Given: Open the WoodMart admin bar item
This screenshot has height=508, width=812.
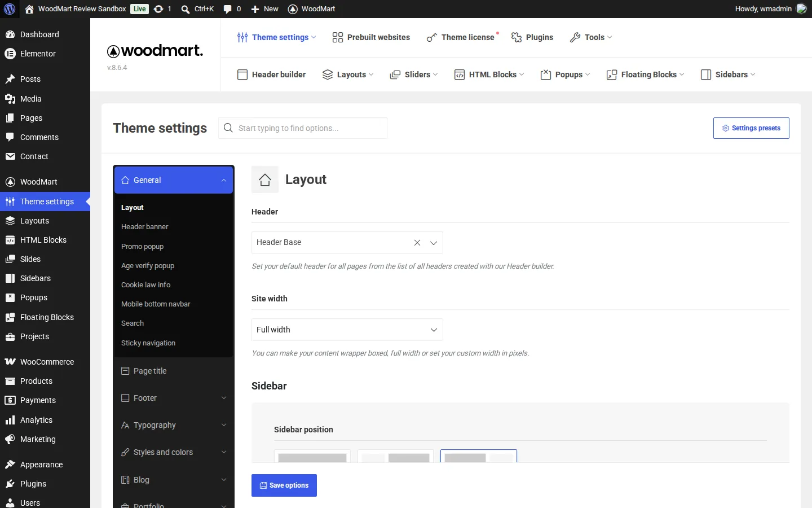Looking at the screenshot, I should coord(311,9).
